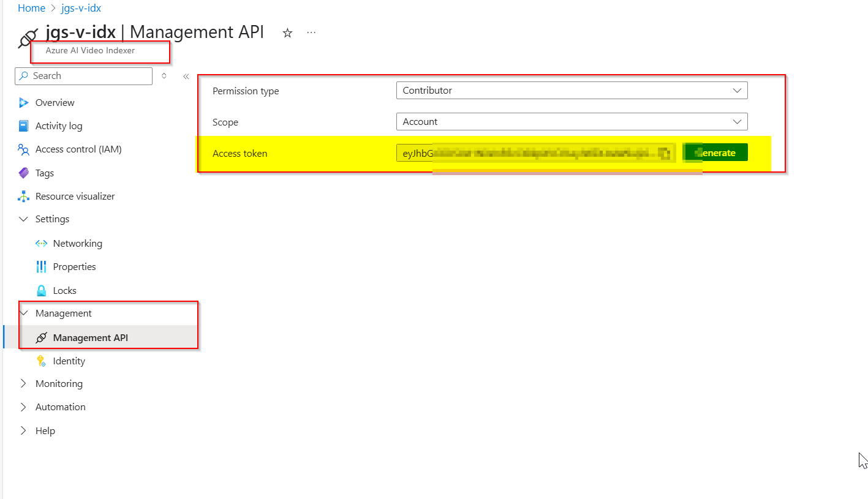This screenshot has height=499, width=868.
Task: Click the Locks padlock icon
Action: (x=42, y=290)
